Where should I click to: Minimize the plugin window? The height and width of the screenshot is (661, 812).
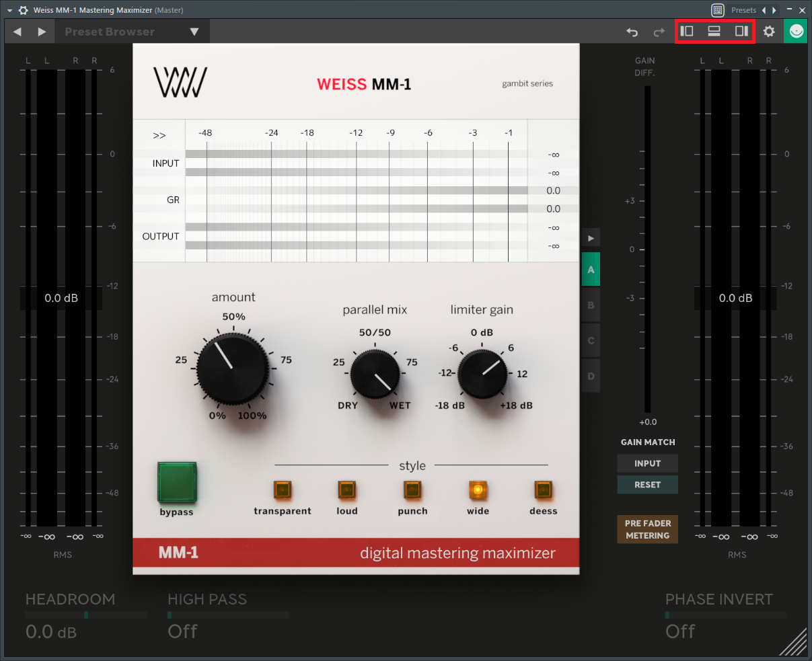(790, 10)
